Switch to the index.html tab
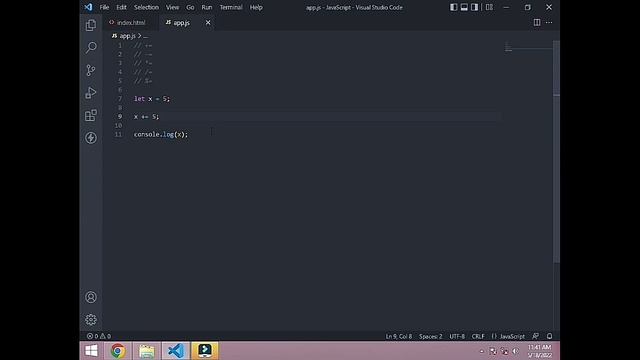The width and height of the screenshot is (640, 360). 131,22
